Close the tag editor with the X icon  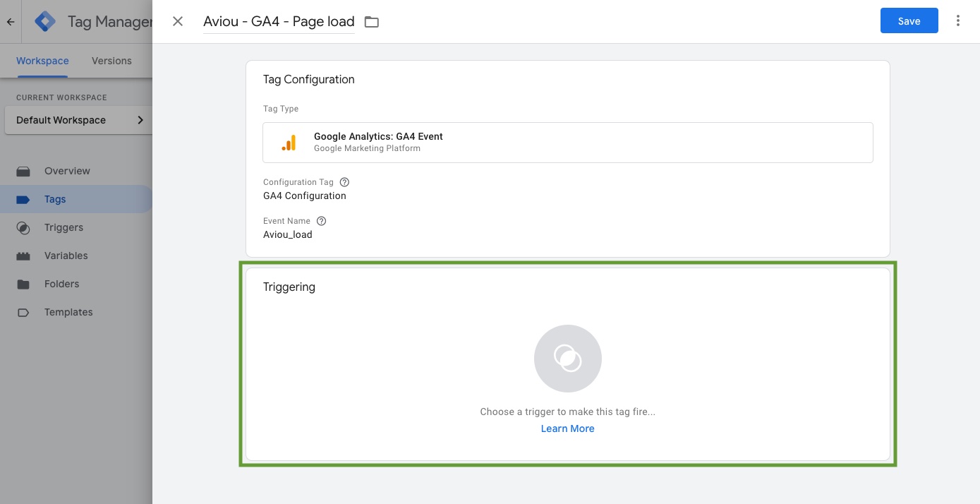(178, 21)
